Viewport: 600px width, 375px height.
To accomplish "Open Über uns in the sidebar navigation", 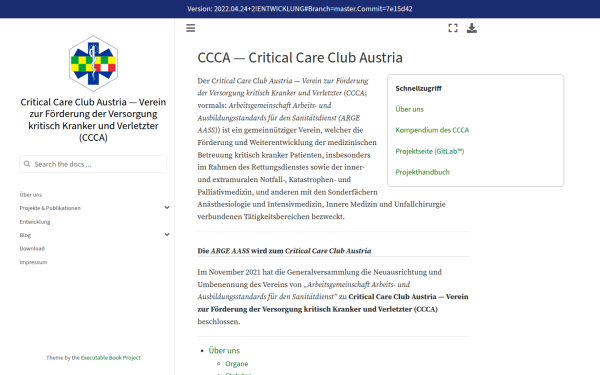I will coord(31,195).
